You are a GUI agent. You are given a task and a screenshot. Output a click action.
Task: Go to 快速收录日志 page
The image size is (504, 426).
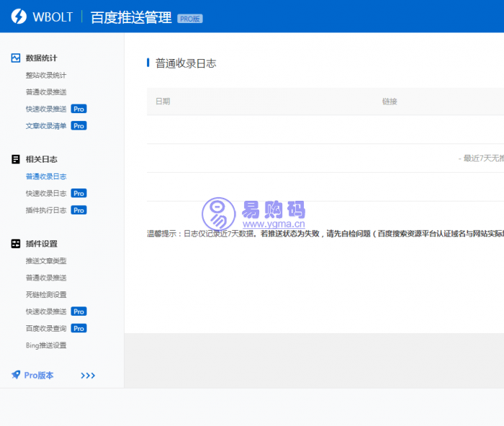tap(46, 194)
